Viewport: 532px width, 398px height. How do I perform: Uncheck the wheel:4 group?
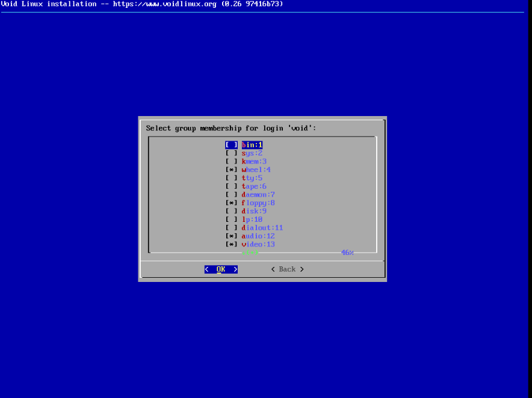[x=231, y=170]
